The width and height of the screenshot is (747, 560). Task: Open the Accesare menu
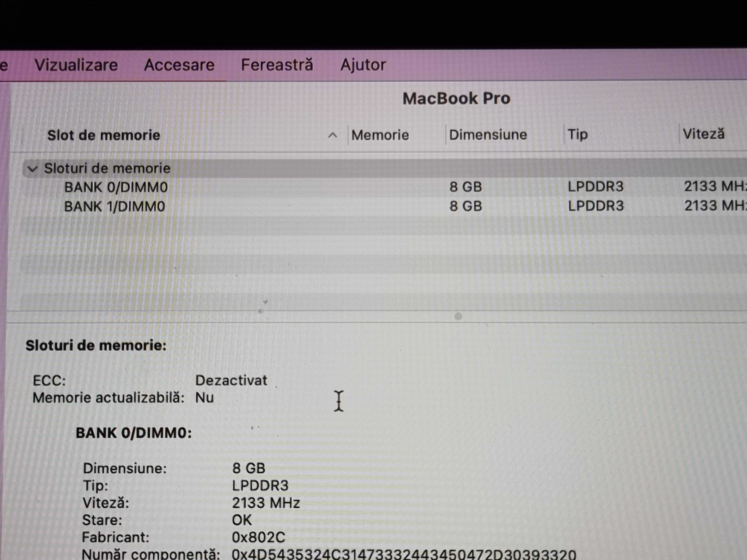(179, 65)
